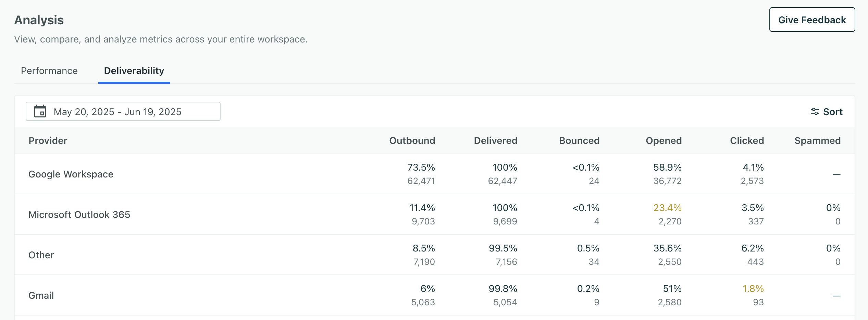868x320 pixels.
Task: Click Gmail outbound count 5,063
Action: [423, 302]
